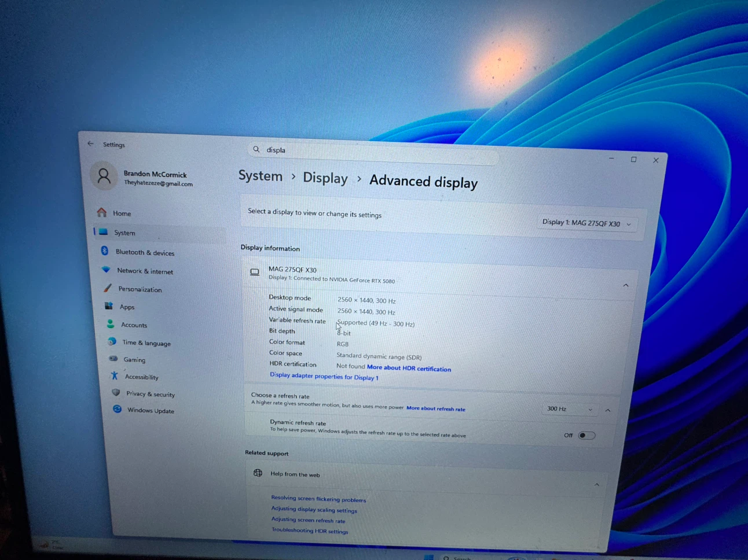
Task: Click the "Not found" HDR certification value
Action: [351, 366]
